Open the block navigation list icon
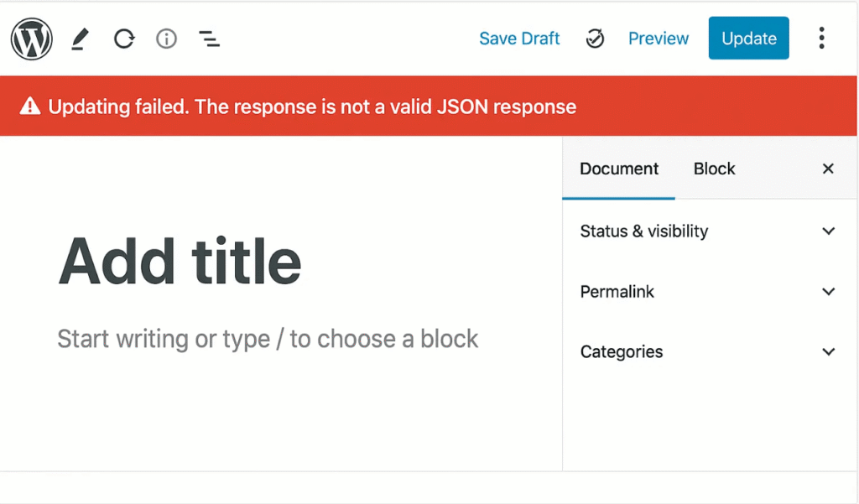The image size is (859, 504). click(x=208, y=38)
